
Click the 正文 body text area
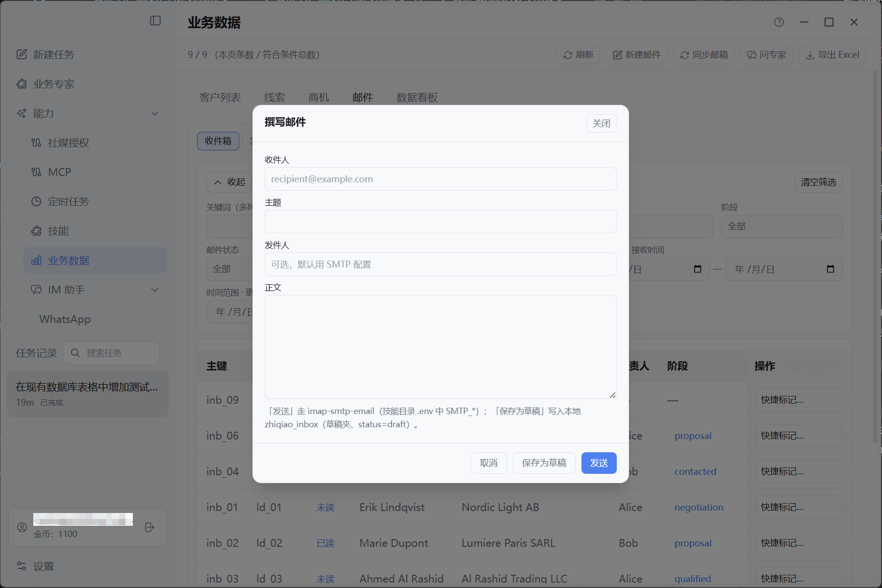coord(440,347)
